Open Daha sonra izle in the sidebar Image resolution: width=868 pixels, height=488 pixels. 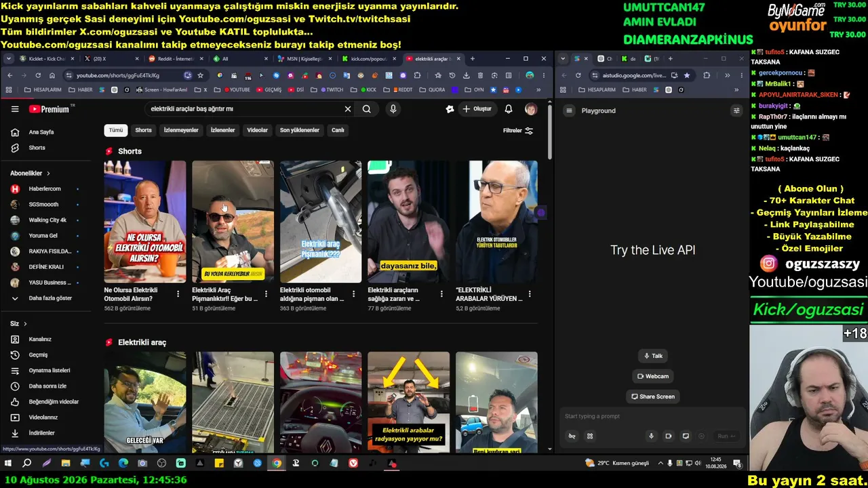(45, 386)
